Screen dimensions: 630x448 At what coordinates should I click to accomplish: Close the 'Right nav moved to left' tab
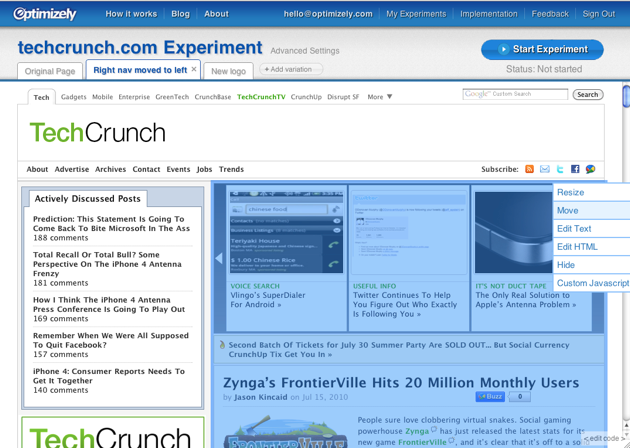[194, 69]
